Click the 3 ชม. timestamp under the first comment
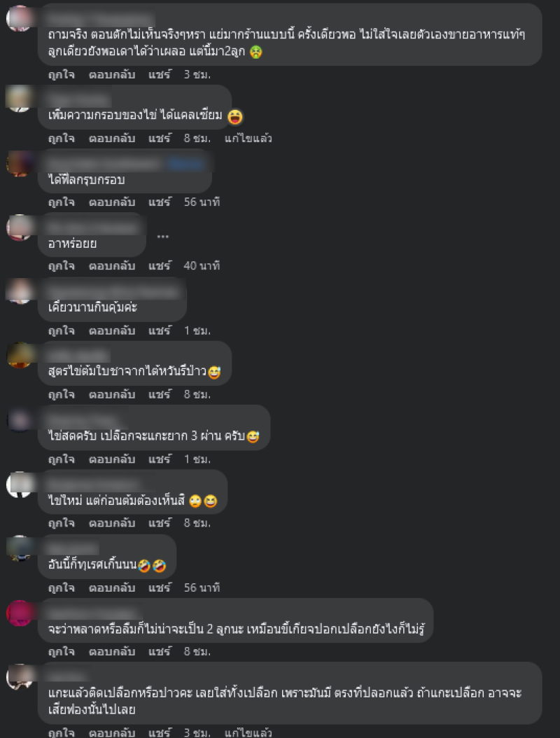This screenshot has height=738, width=560. pos(197,74)
